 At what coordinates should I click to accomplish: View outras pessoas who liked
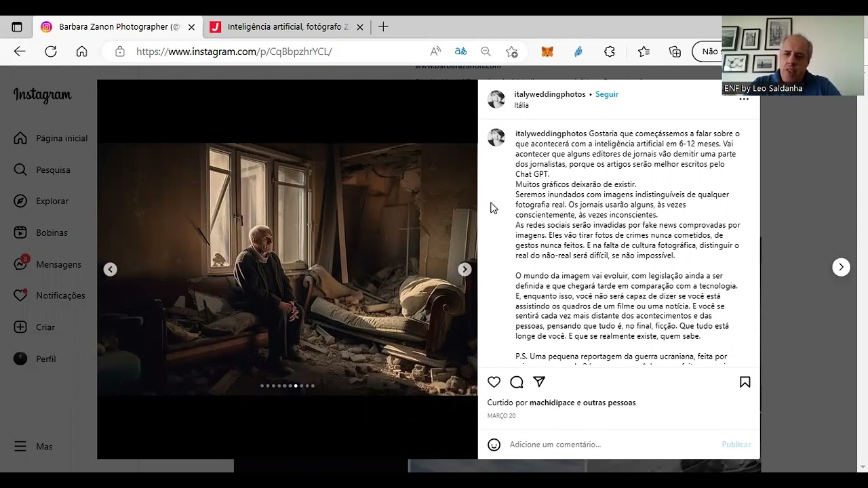pos(610,403)
